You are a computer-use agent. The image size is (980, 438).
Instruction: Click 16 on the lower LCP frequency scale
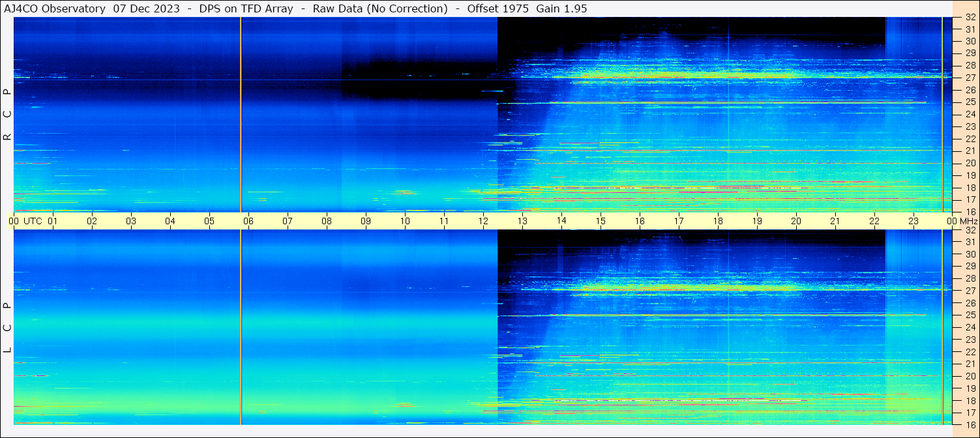click(x=970, y=424)
